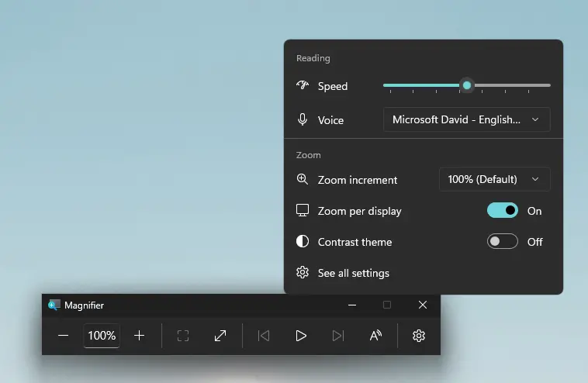Click the read from here icon
Viewport: 588px width, 383px height.
[x=375, y=336]
